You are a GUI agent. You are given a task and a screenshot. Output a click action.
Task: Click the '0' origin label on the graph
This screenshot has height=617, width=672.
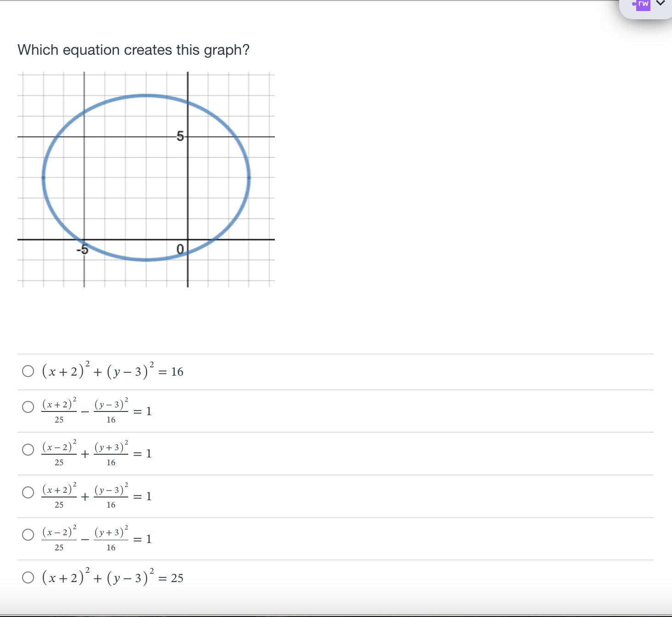coord(180,249)
